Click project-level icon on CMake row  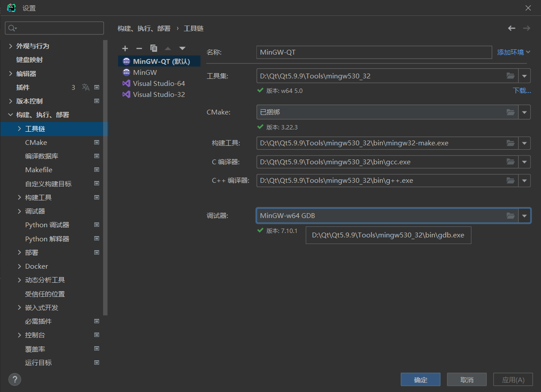point(97,142)
